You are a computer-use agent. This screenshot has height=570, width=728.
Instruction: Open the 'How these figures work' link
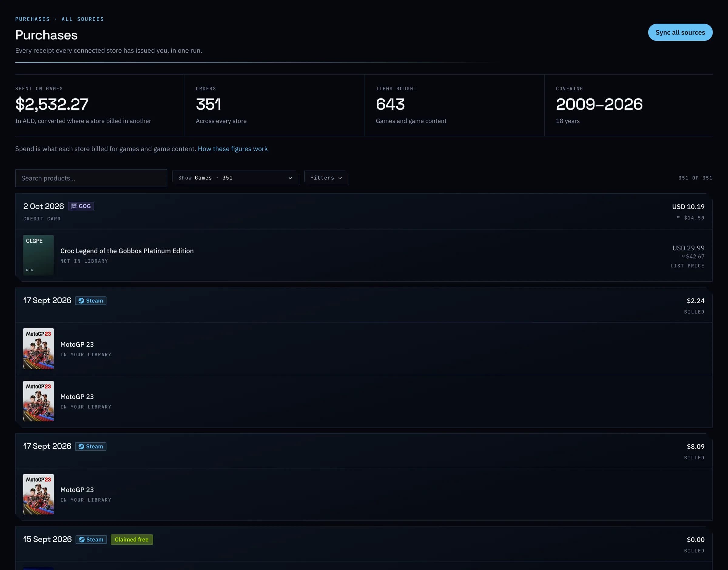(233, 149)
